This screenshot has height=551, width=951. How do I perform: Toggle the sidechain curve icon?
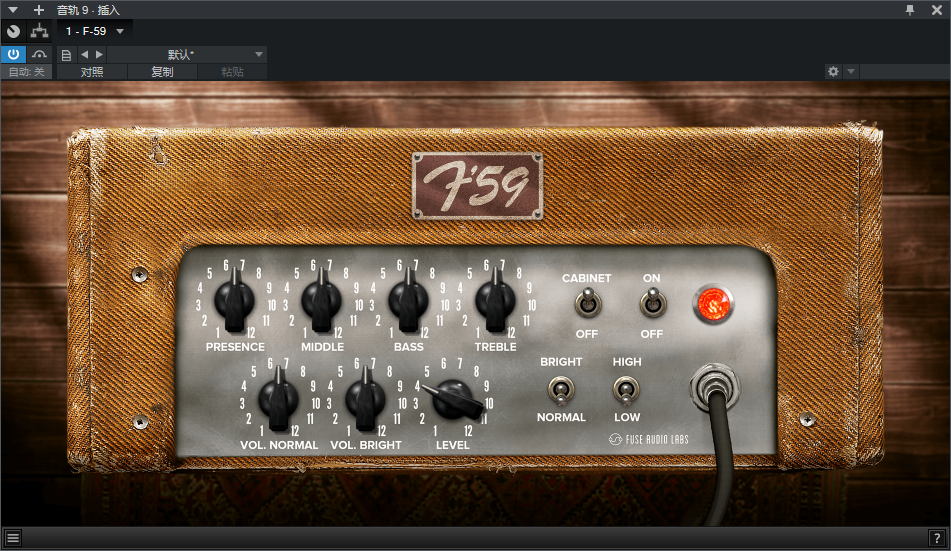pos(39,54)
